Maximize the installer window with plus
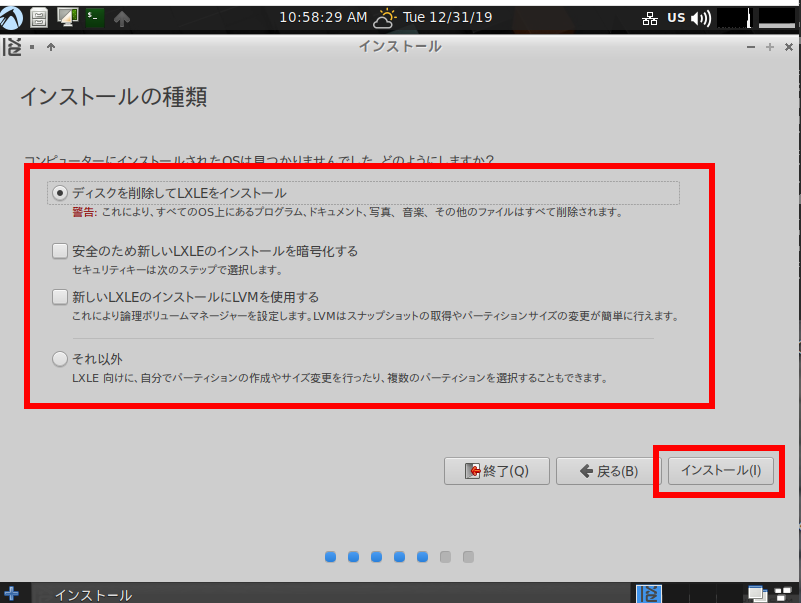 tap(770, 47)
